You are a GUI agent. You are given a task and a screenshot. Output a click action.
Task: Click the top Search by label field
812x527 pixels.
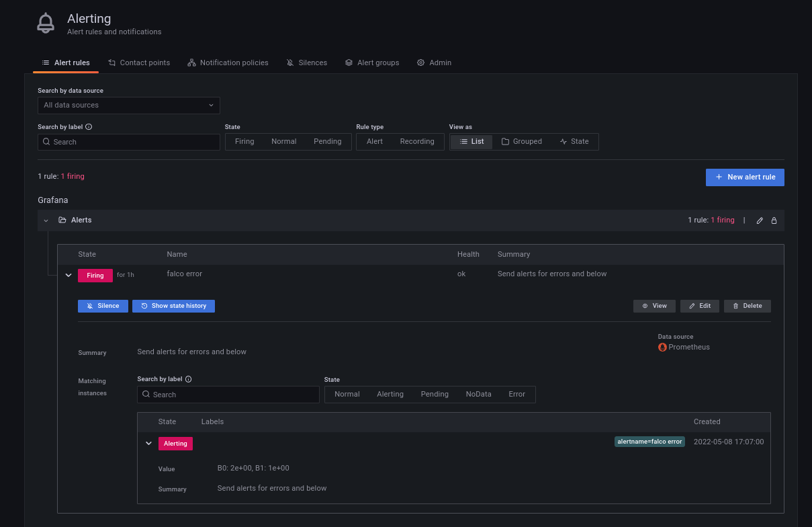coord(128,142)
